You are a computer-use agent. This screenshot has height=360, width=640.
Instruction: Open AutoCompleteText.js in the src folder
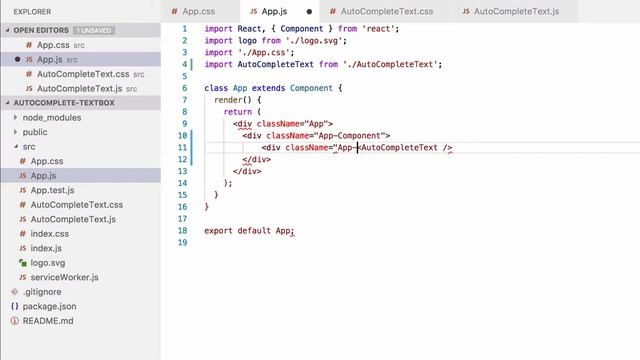[81, 219]
